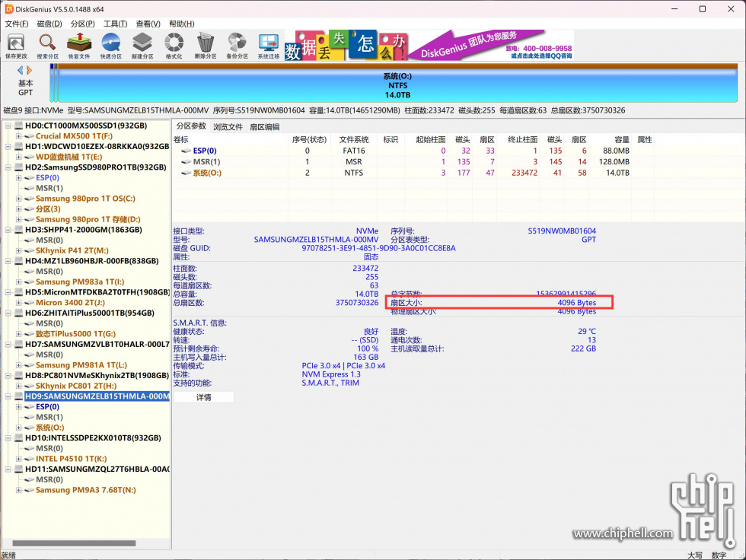Select Samsung PM981A 1T(L:) in the tree
The width and height of the screenshot is (746, 560).
81,365
